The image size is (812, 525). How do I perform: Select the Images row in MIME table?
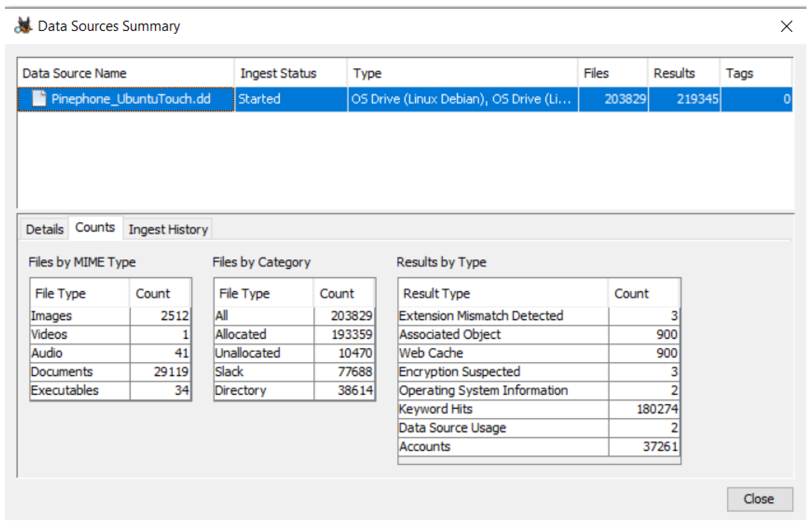110,316
